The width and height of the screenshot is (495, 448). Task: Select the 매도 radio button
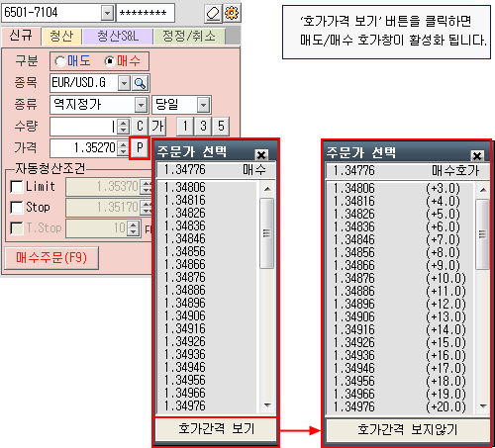click(60, 61)
